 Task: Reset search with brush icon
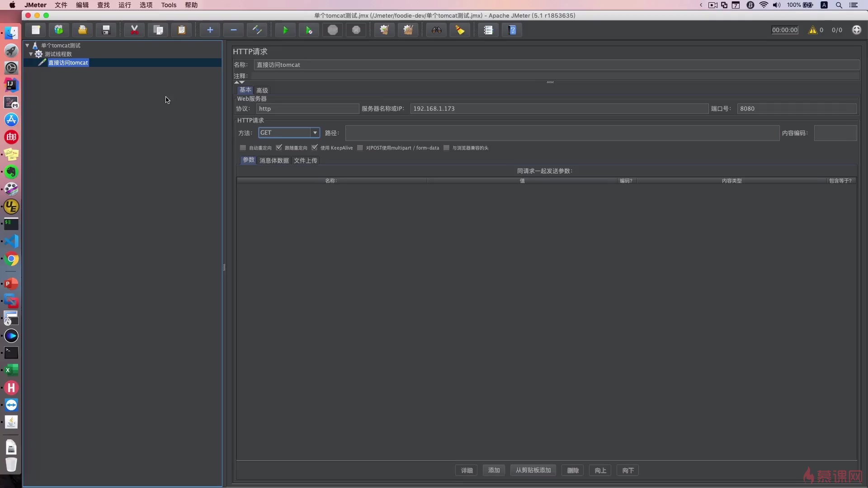point(460,30)
